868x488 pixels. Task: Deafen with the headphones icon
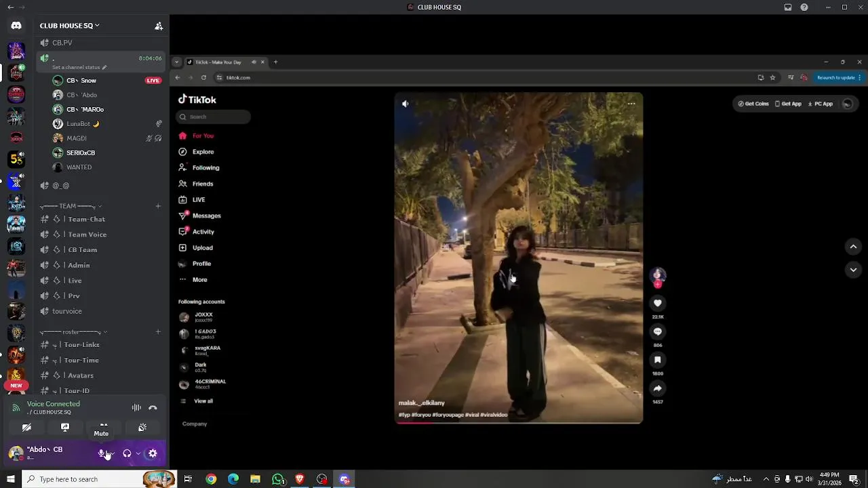point(127,453)
